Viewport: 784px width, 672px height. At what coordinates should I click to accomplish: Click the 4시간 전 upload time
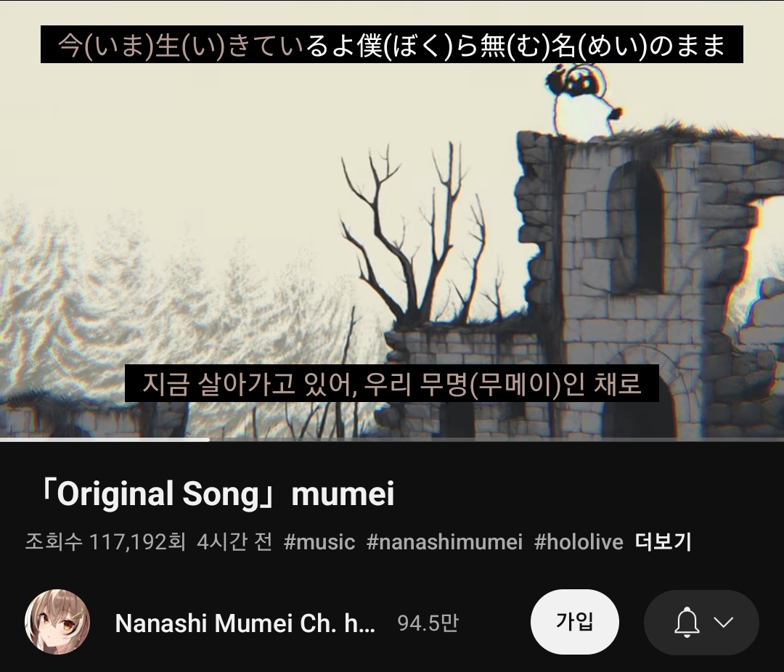coord(234,542)
